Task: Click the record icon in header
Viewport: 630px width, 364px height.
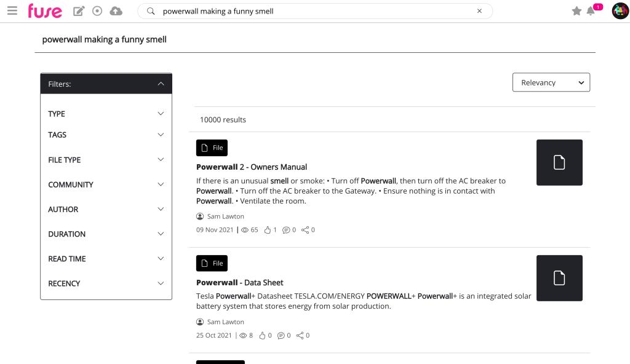Action: 97,11
